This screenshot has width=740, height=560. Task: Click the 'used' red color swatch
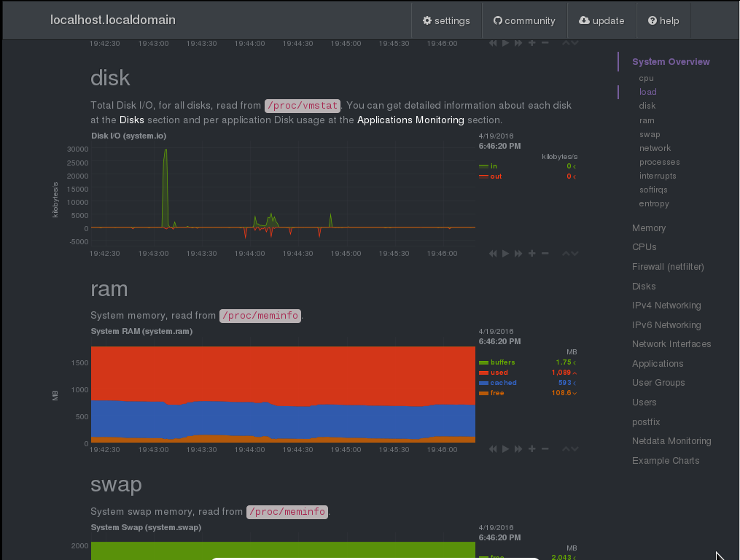(483, 373)
